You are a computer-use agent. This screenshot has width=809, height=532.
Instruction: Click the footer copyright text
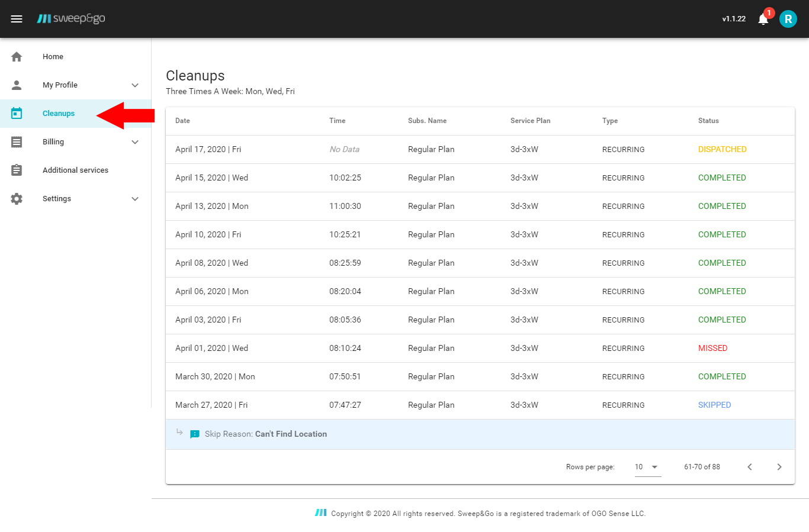pos(488,514)
